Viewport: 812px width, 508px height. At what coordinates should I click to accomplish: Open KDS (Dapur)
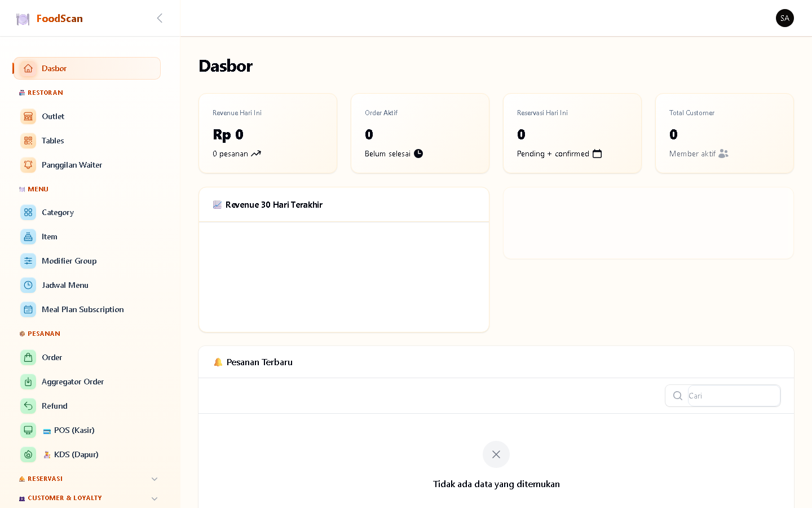click(x=87, y=454)
